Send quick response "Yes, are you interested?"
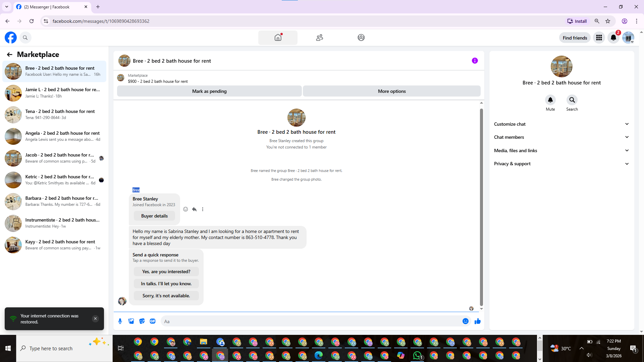Screen dimensions: 644x362 pyautogui.click(x=166, y=271)
